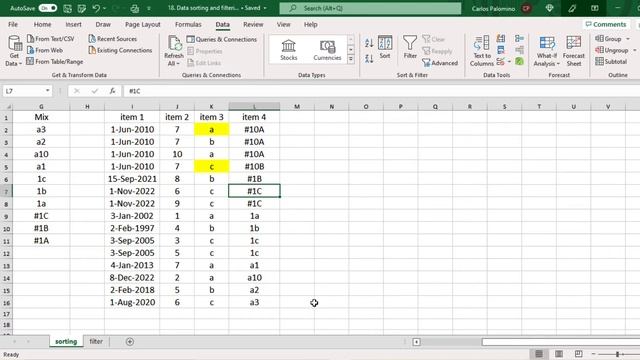Switch to the Home ribbon tab

[42, 24]
